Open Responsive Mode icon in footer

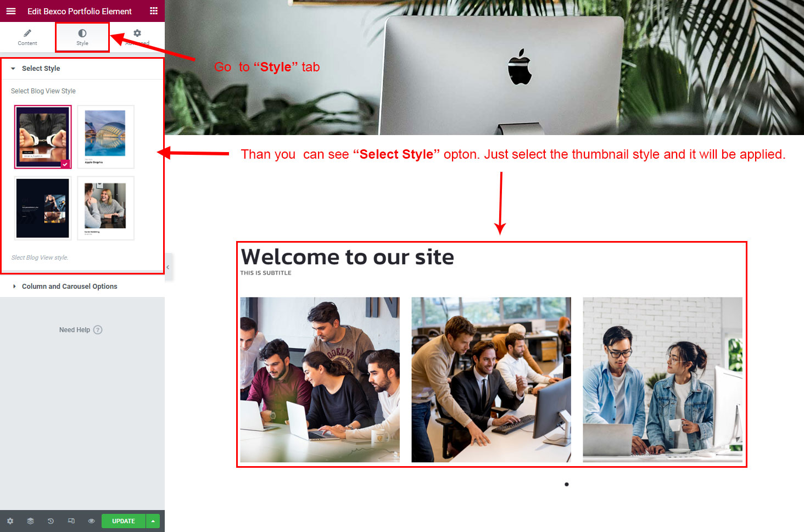(x=71, y=521)
